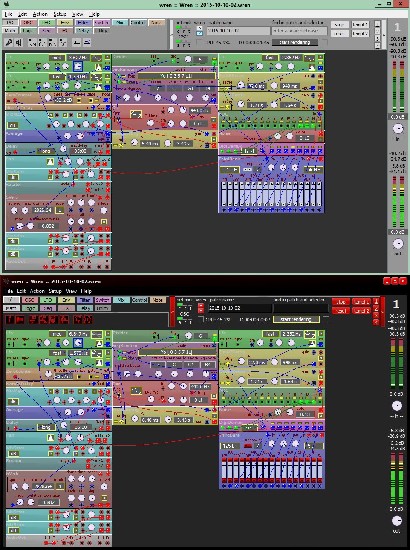Select the OSC module tab in the upper window

point(28,22)
